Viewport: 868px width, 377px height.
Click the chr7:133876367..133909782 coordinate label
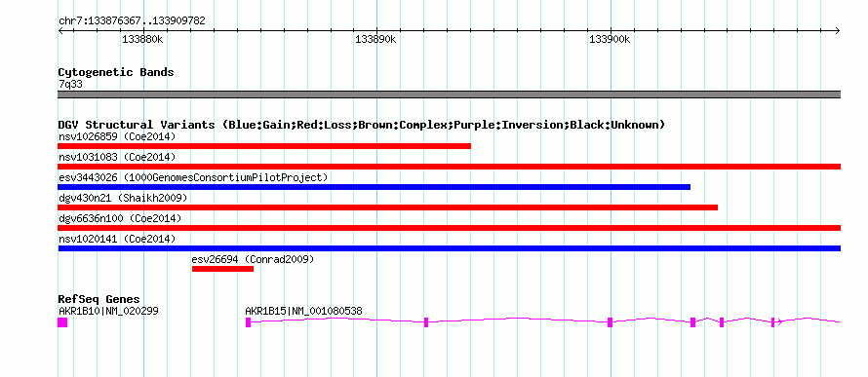(x=132, y=21)
